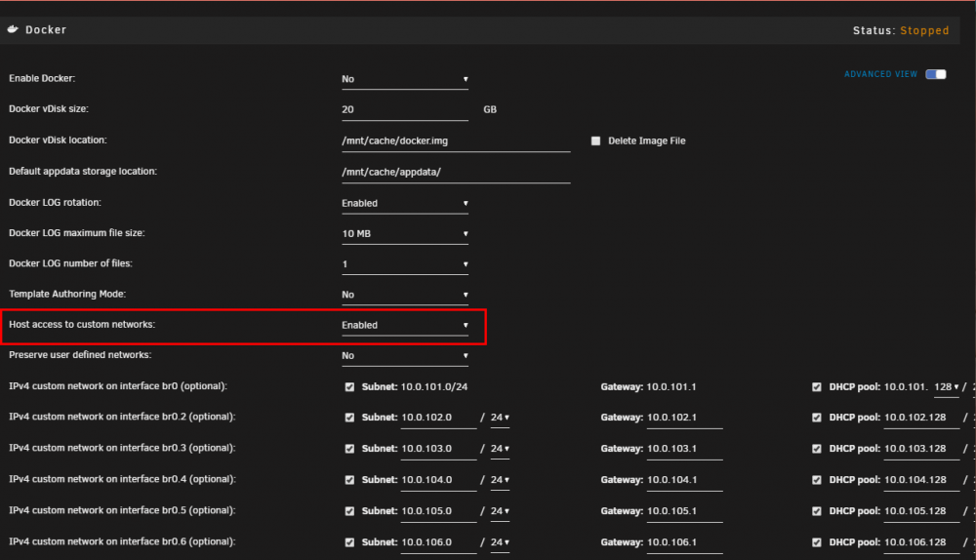Uncheck Subnet checkbox for interface br0
The height and width of the screenshot is (560, 976).
click(349, 387)
